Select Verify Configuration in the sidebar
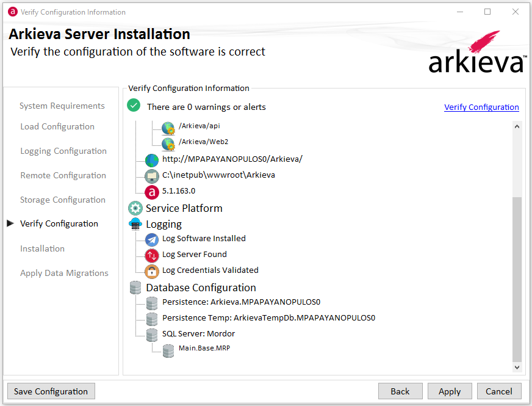The width and height of the screenshot is (532, 406). pos(59,223)
